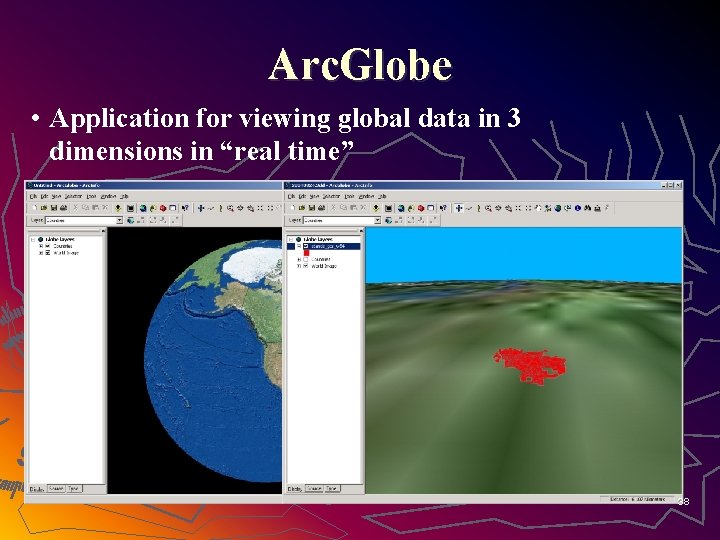Screen dimensions: 720x540
Task: Select the active Navigate tool in right ArcGlobe window
Action: [458, 208]
